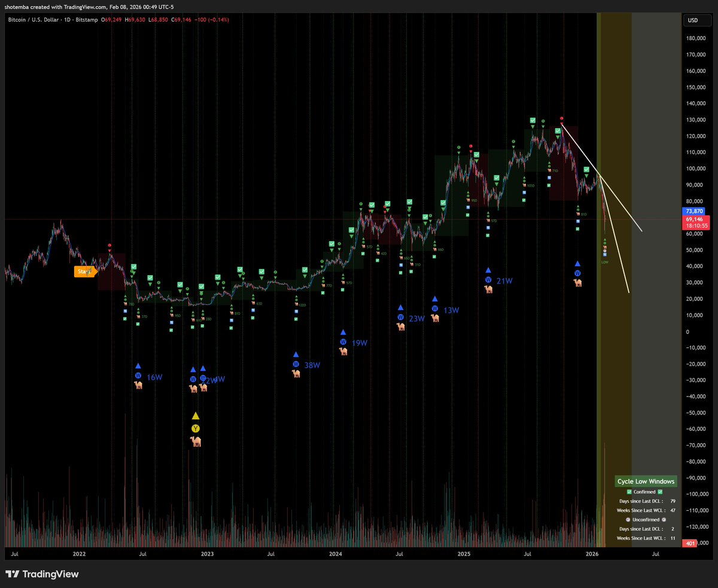Viewport: 718px width, 588px height.
Task: Click the 2026 time axis label
Action: point(592,554)
